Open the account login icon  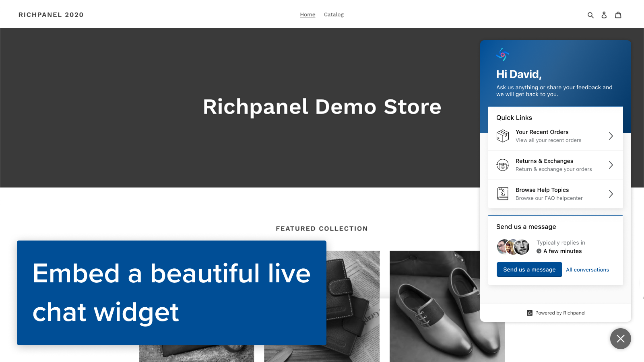tap(604, 15)
